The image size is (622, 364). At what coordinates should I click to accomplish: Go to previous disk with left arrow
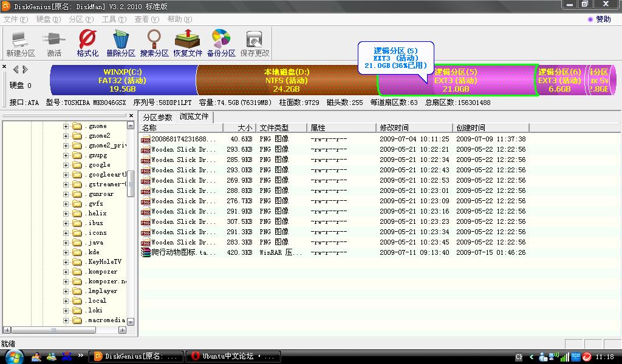(16, 70)
